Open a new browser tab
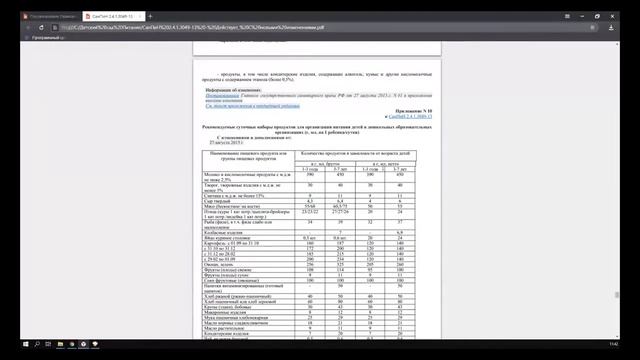 pos(150,16)
